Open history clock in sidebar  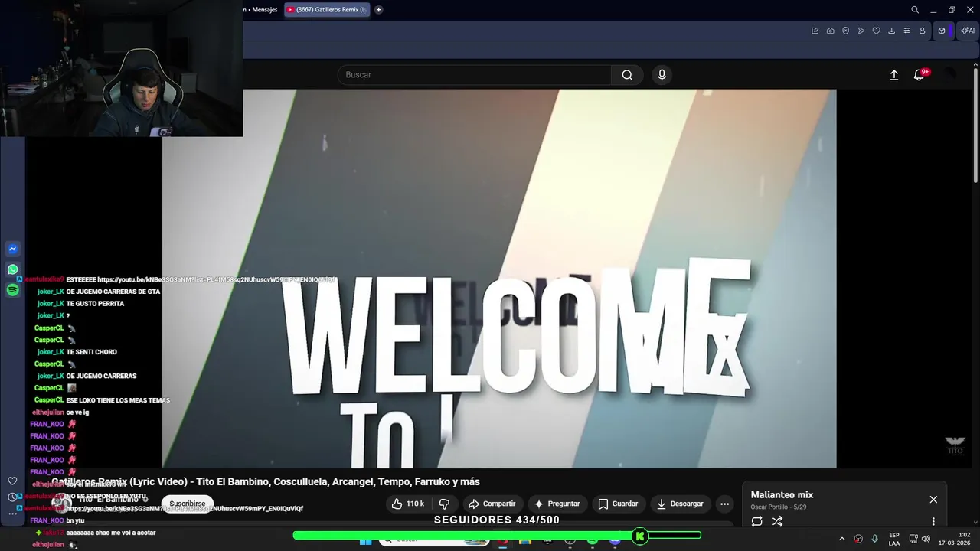coord(12,497)
